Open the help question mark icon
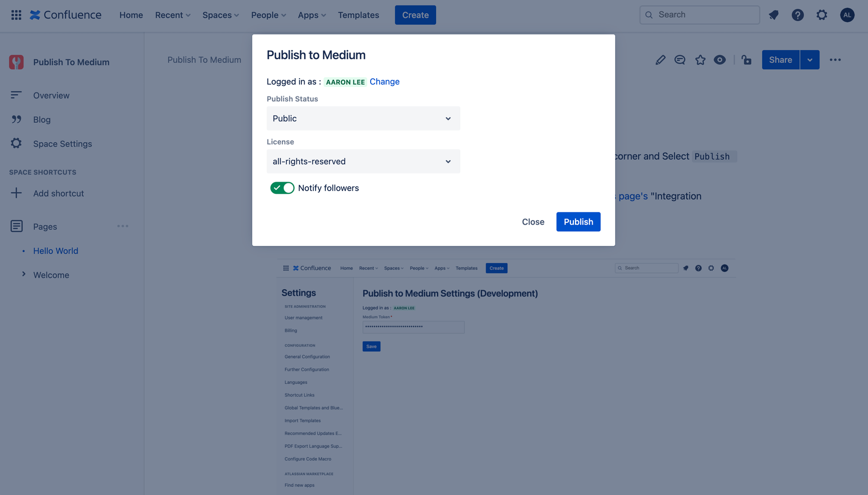The width and height of the screenshot is (868, 495). tap(798, 15)
